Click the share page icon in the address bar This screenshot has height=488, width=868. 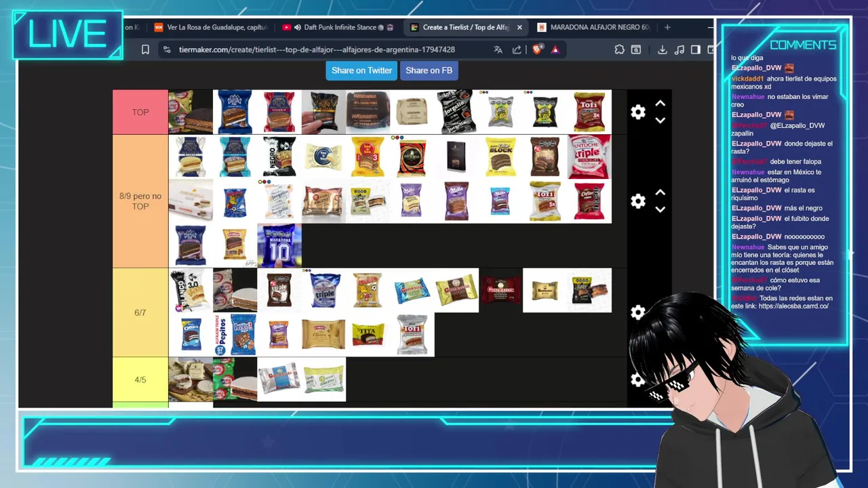tap(517, 49)
